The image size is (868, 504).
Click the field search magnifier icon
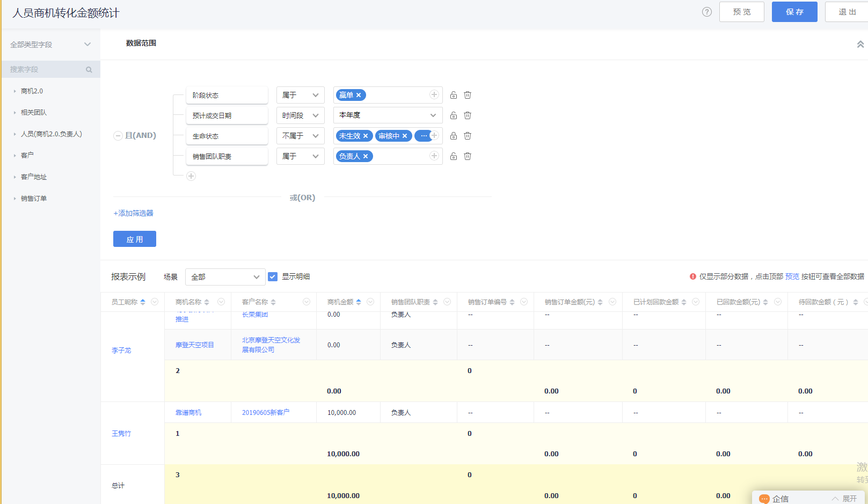coord(89,70)
